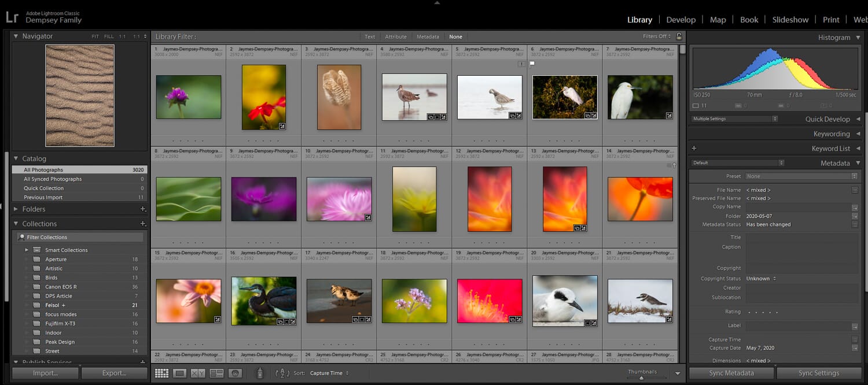This screenshot has height=385, width=868.
Task: Add new folder with plus icon
Action: click(142, 209)
